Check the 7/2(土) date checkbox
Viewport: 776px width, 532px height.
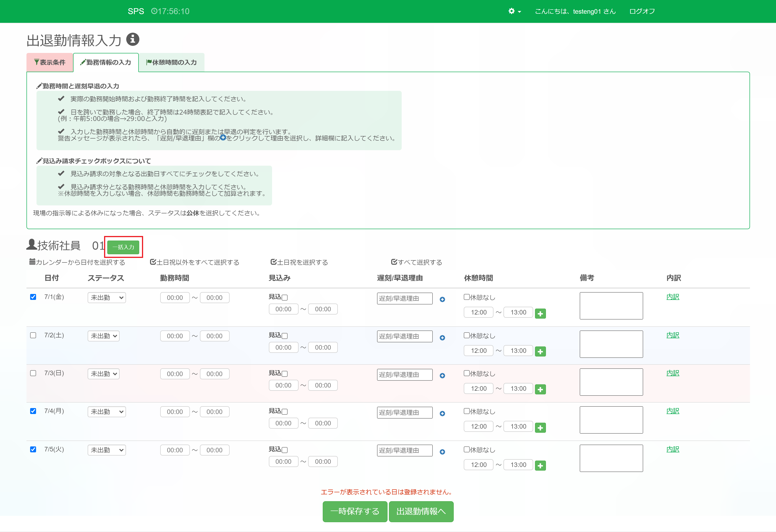[x=33, y=335]
